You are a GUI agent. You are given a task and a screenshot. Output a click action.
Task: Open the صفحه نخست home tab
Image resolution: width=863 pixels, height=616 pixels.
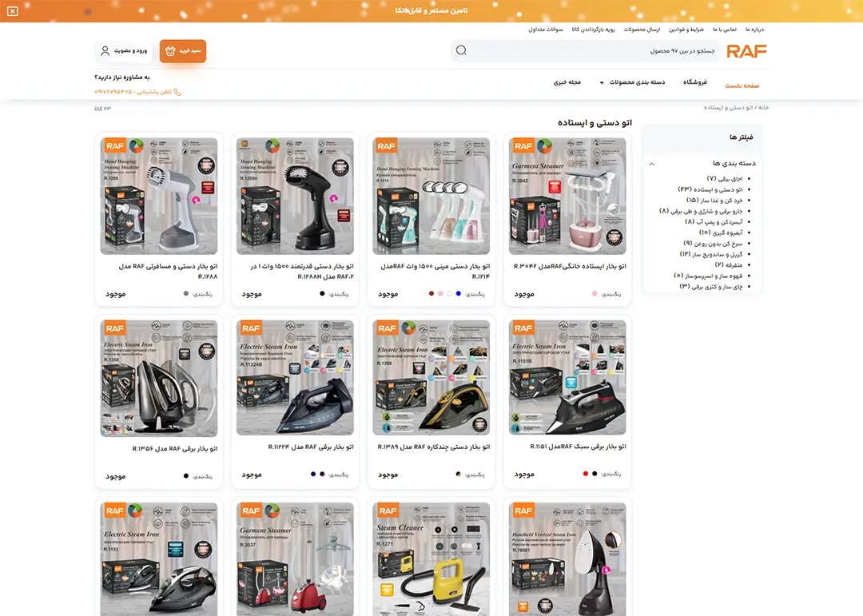(x=742, y=85)
